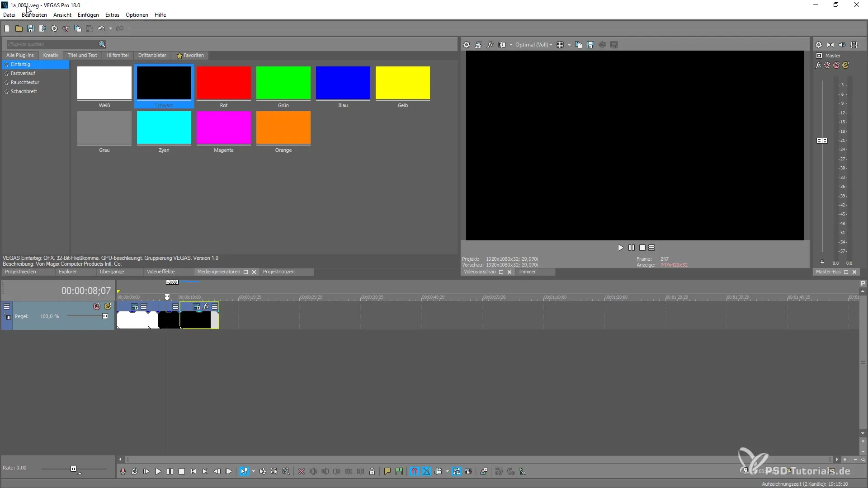The image size is (868, 488).
Task: Click the Render As export icon
Action: (42, 28)
